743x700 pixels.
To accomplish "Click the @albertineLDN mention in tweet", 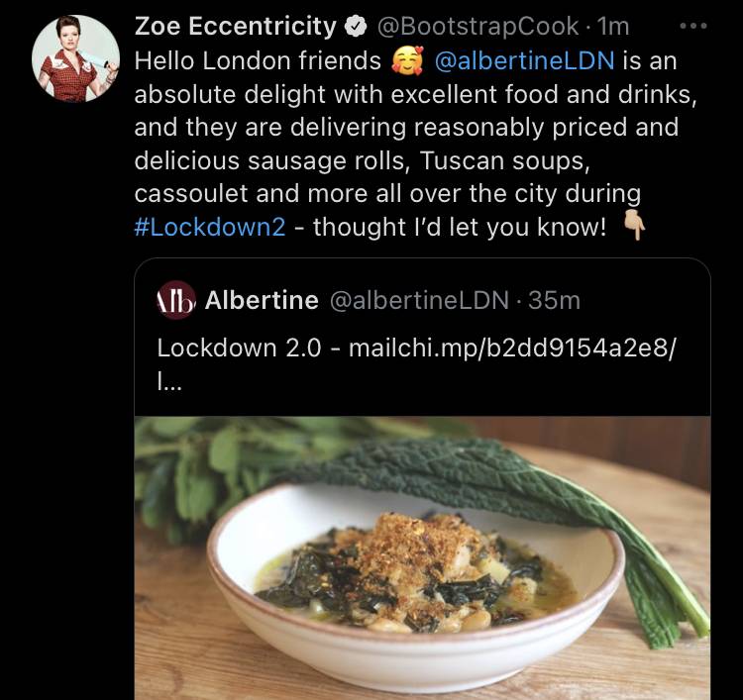I will [x=524, y=61].
